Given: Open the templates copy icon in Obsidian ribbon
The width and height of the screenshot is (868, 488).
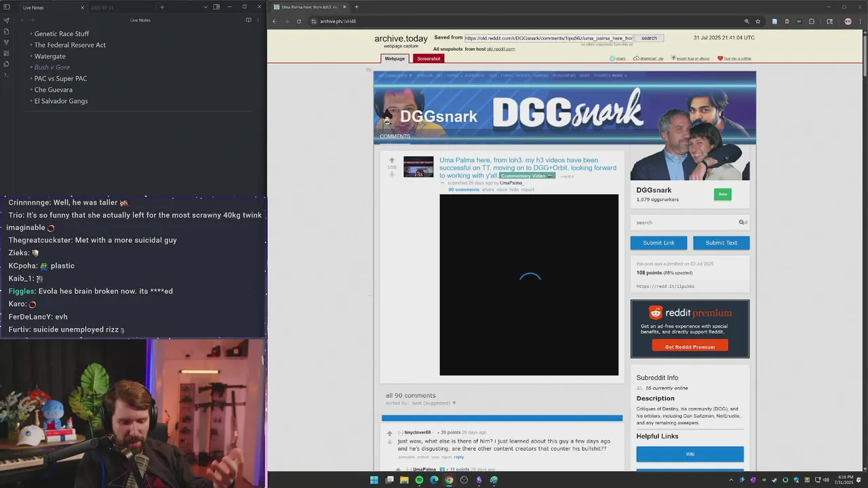Looking at the screenshot, I should pyautogui.click(x=6, y=64).
